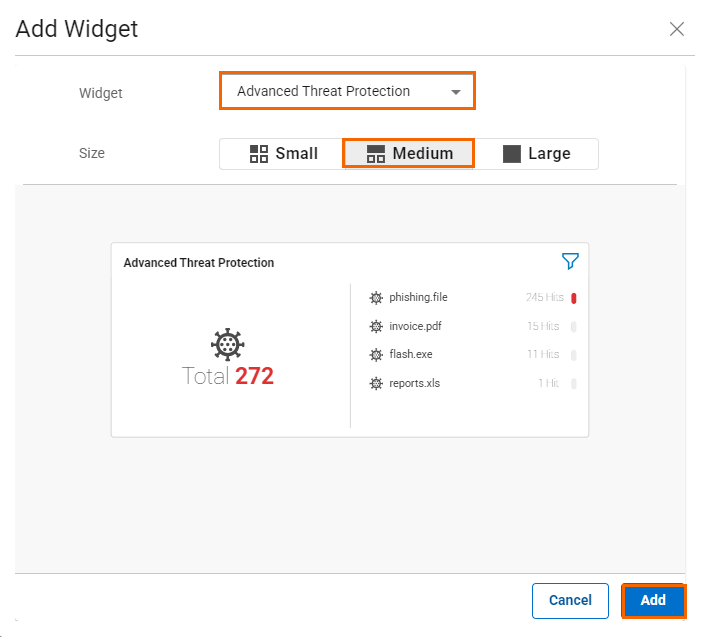Image resolution: width=705 pixels, height=637 pixels.
Task: Click the Advanced Threat Protection widget title
Action: 199,263
